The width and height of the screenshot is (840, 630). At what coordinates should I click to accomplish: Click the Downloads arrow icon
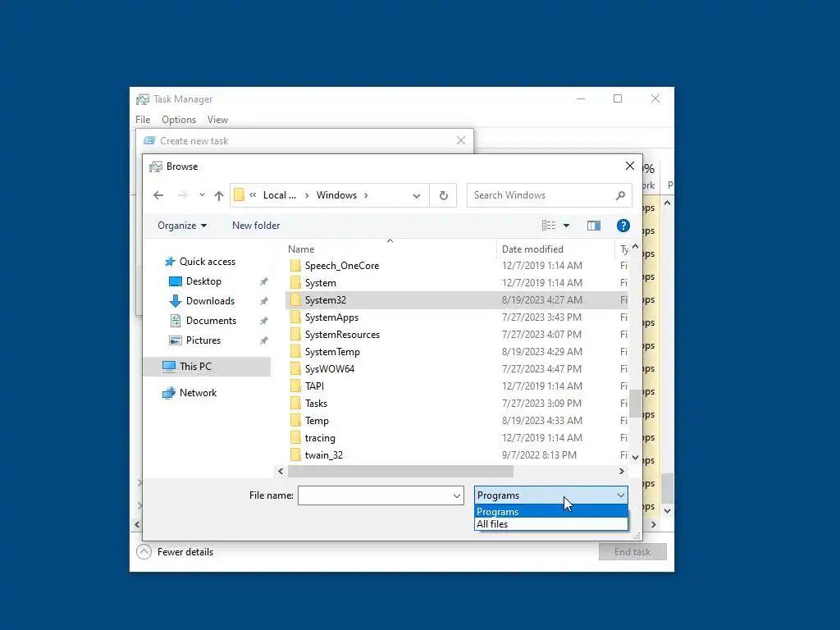(x=176, y=301)
